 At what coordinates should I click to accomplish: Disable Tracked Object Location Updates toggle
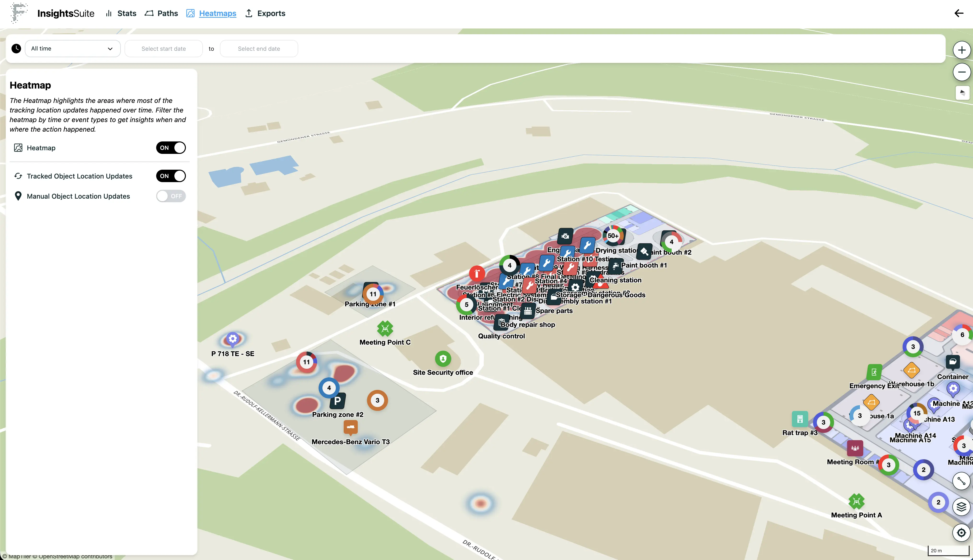(171, 176)
